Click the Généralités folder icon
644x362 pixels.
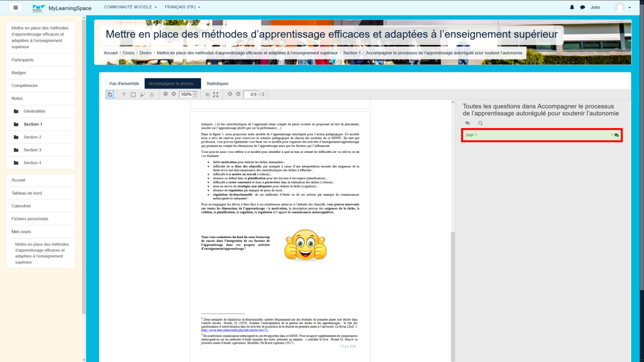pyautogui.click(x=16, y=112)
